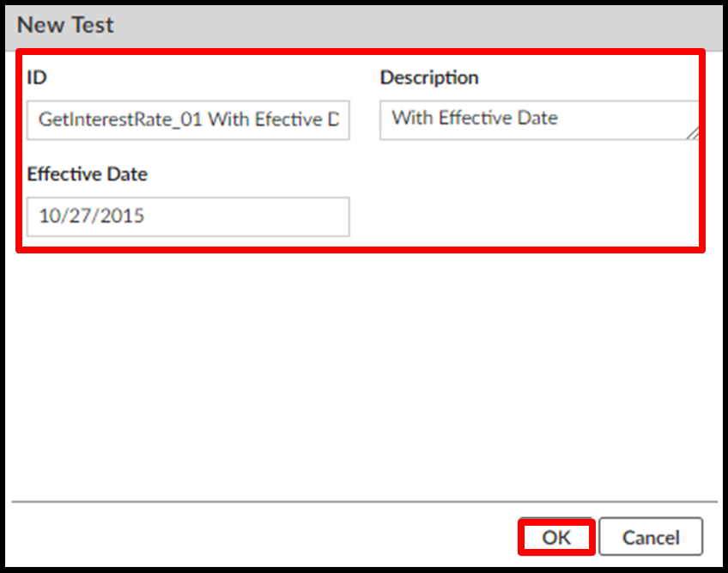Click month "10" in Effective Date value

click(49, 216)
